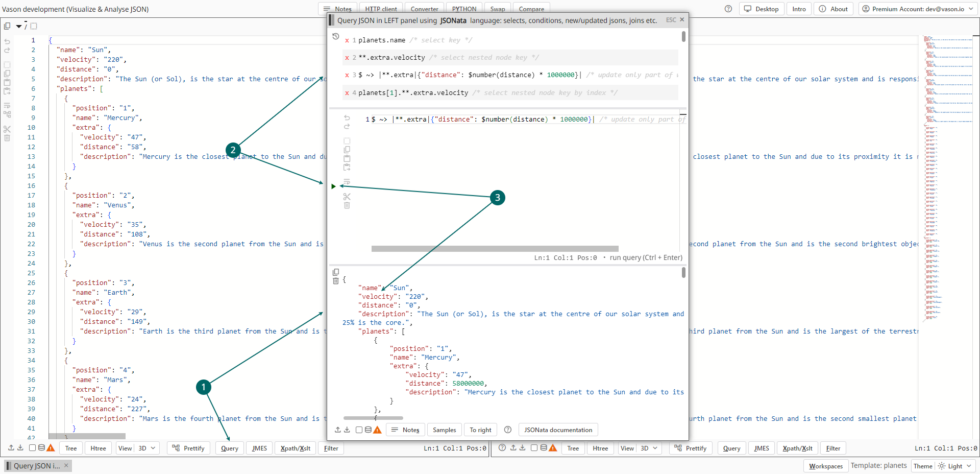Open query history clock icon in dialog

[335, 36]
